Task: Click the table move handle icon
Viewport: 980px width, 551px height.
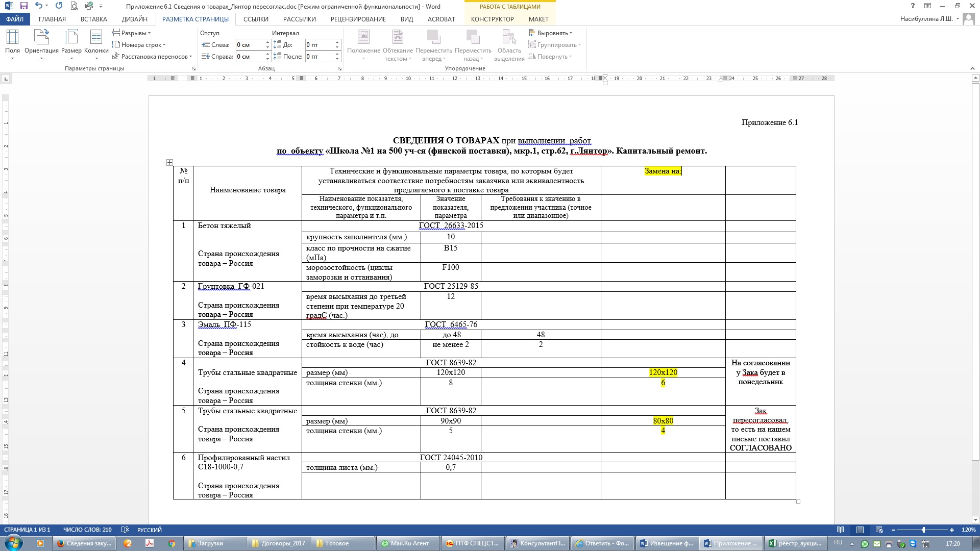Action: (x=169, y=162)
